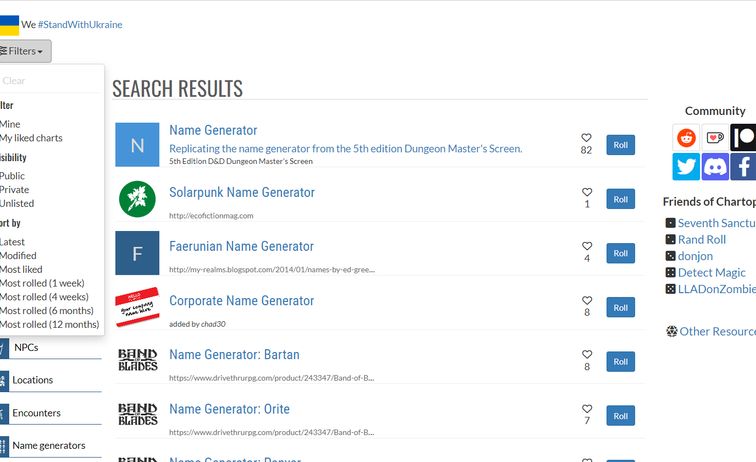Open the Name generators category tab
The image size is (756, 462).
[48, 445]
